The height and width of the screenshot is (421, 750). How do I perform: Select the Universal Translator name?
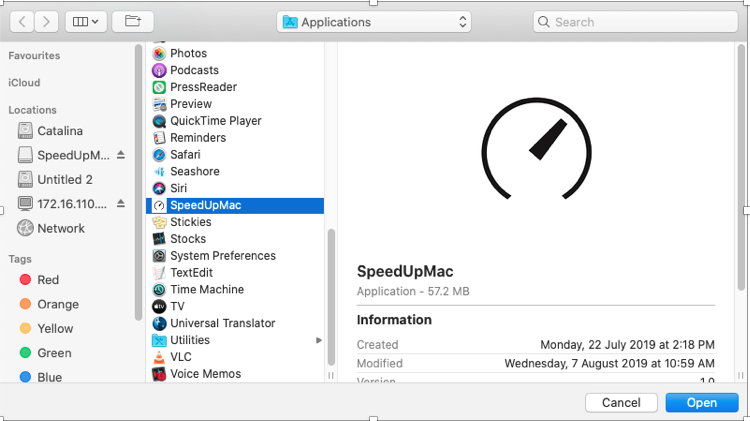pyautogui.click(x=222, y=323)
